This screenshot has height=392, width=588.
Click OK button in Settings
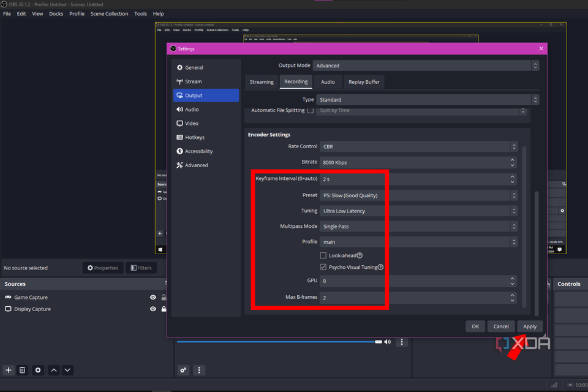(x=475, y=326)
